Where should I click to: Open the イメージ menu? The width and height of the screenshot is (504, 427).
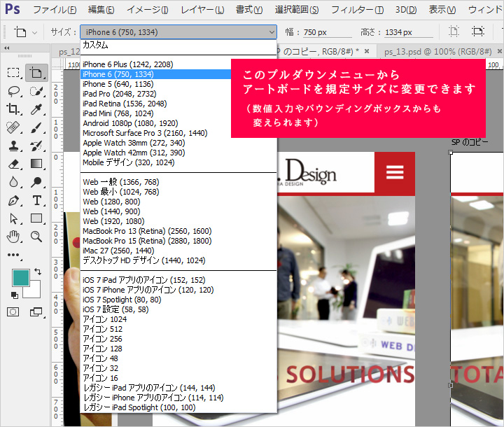click(x=147, y=10)
